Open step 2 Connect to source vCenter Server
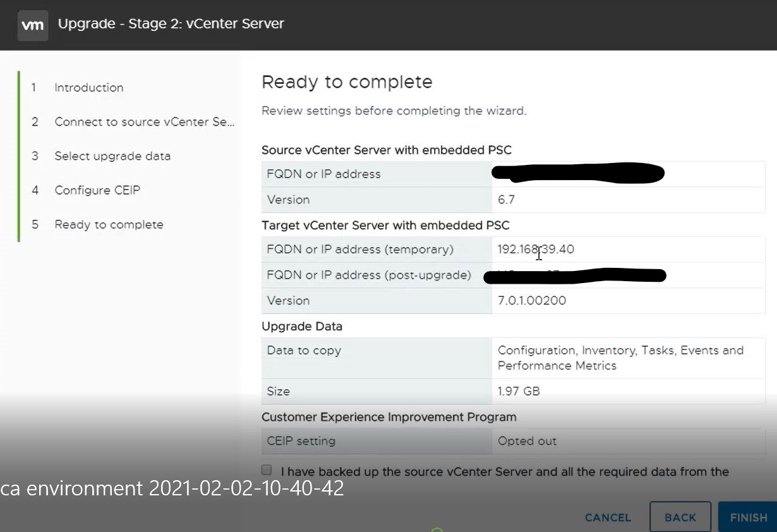Screen dimensions: 777x532 tap(145, 122)
